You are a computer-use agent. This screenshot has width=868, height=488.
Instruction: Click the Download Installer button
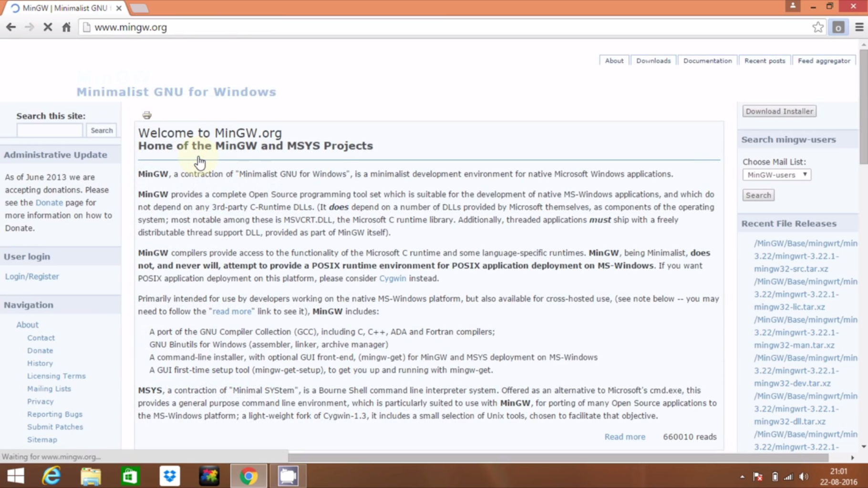coord(779,111)
